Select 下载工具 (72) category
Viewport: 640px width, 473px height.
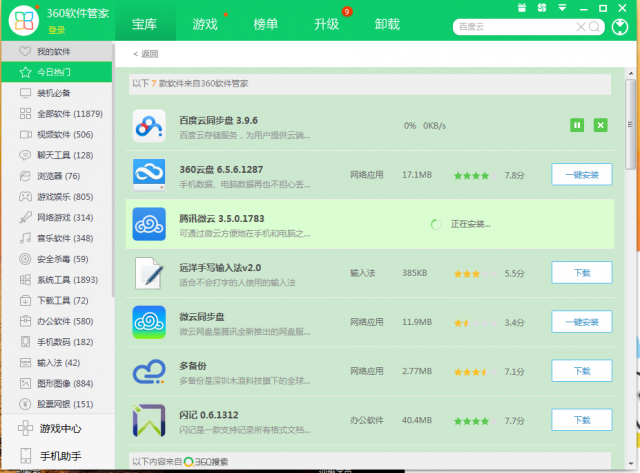(56, 300)
